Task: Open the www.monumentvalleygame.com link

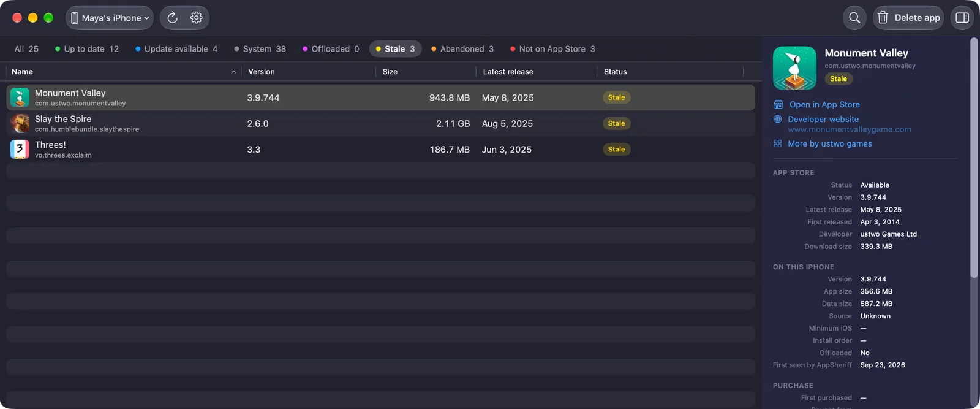Action: [850, 129]
